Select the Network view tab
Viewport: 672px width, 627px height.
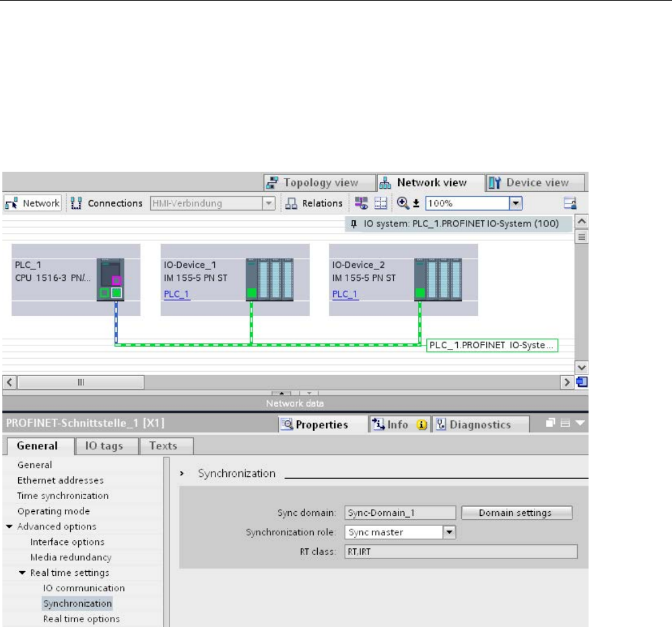[x=430, y=183]
